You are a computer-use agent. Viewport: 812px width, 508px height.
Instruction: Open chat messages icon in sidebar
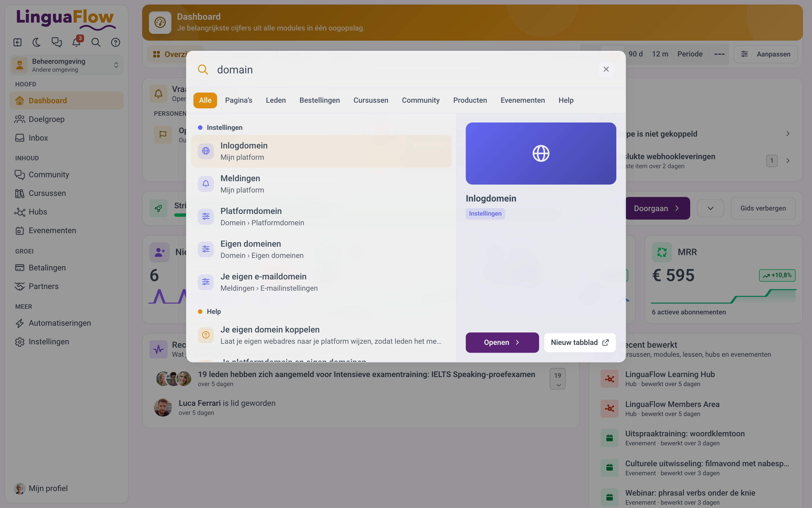tap(56, 42)
